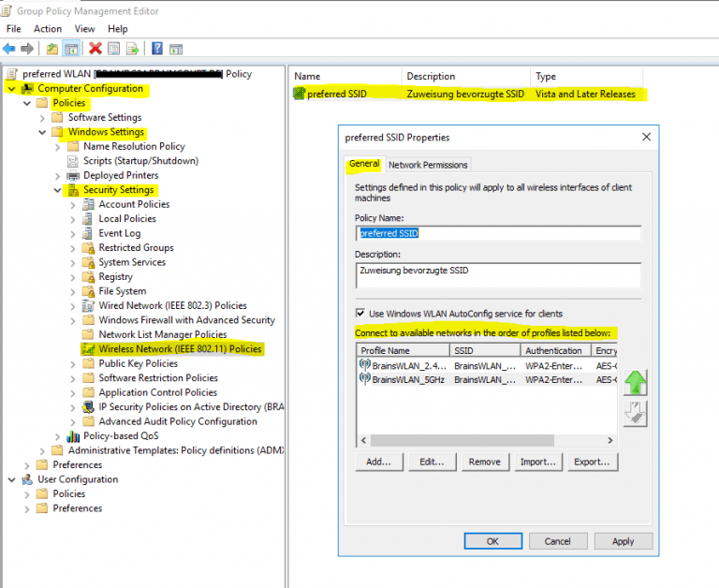This screenshot has width=719, height=588.
Task: Expand the Software Settings node
Action: (x=42, y=118)
